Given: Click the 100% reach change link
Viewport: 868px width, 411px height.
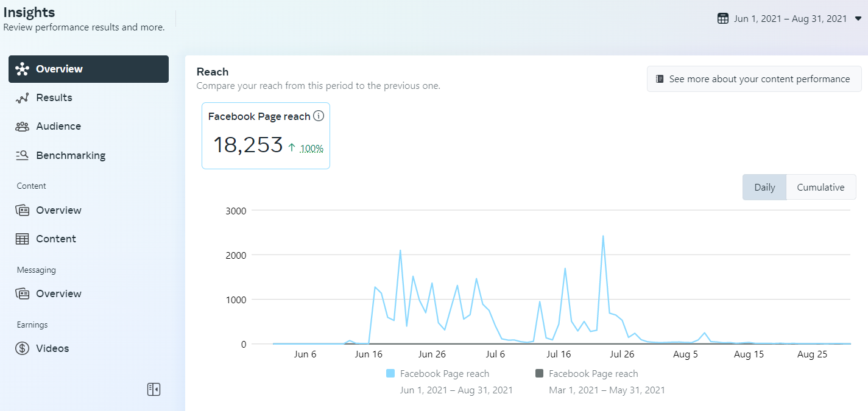Looking at the screenshot, I should point(311,148).
